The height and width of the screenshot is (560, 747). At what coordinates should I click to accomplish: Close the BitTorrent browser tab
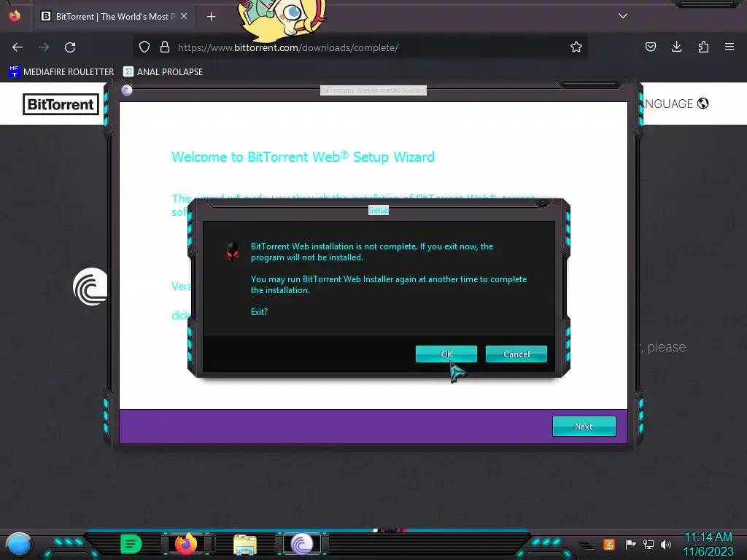[x=184, y=16]
